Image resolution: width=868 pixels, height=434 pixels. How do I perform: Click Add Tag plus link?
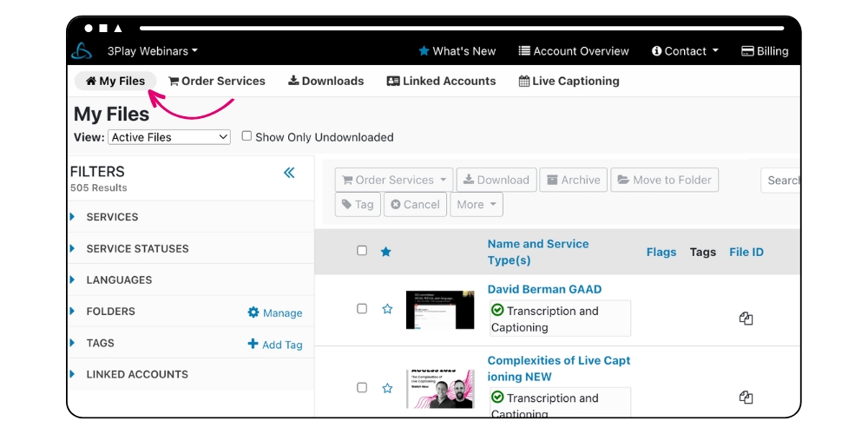click(x=275, y=345)
